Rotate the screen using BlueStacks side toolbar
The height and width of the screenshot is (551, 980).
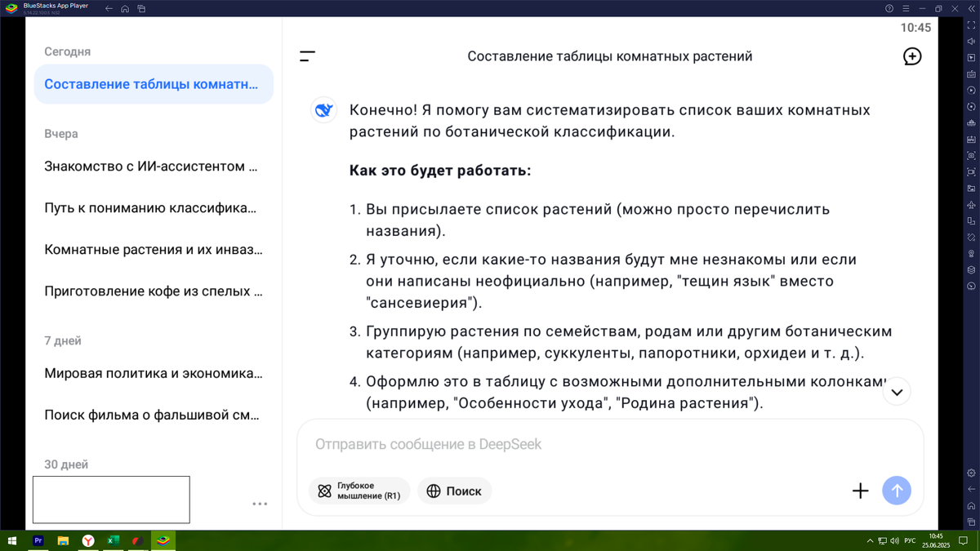click(x=971, y=220)
